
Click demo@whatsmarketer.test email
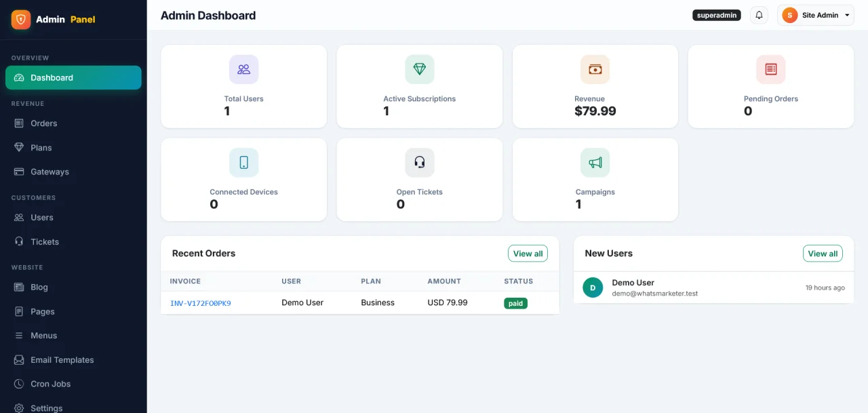[x=654, y=294]
